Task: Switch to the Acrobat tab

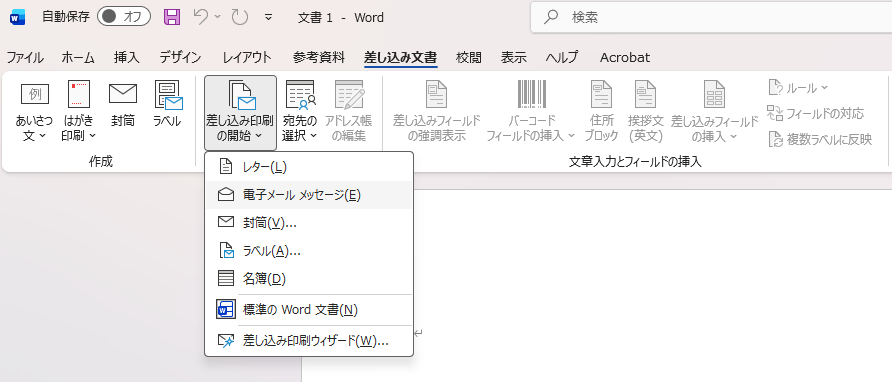Action: click(625, 57)
